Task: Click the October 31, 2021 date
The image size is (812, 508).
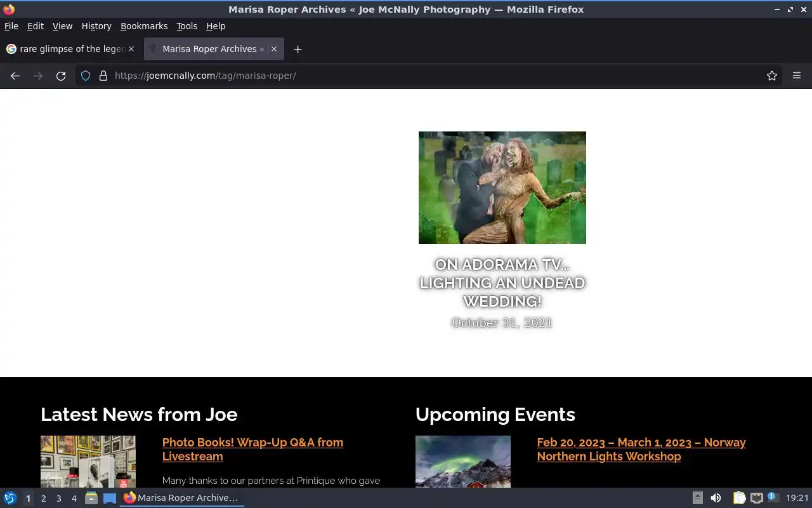Action: 502,323
